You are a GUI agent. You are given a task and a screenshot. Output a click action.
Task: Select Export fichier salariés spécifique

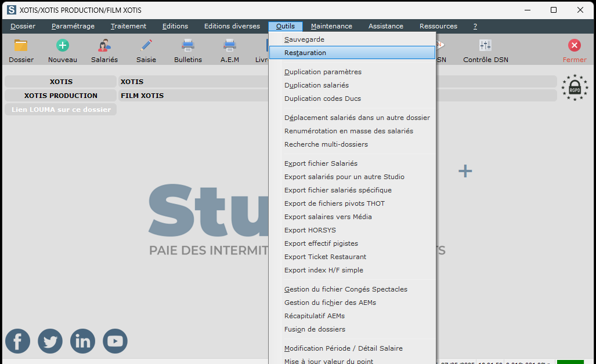pyautogui.click(x=352, y=190)
